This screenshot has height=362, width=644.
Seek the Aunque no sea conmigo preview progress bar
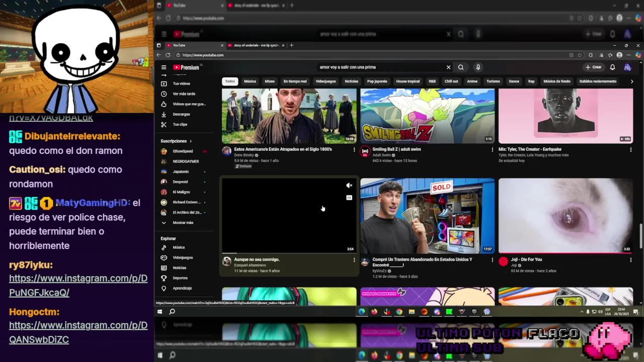tap(289, 253)
